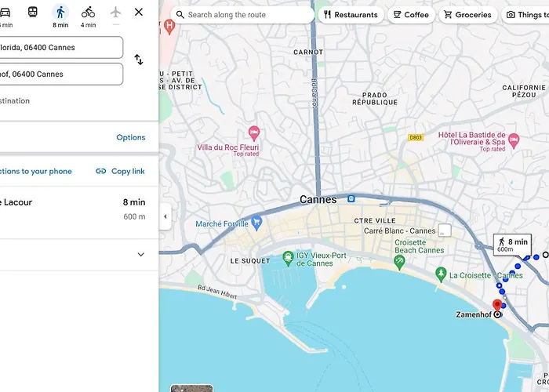Open route Options
549x392 pixels.
(x=131, y=137)
